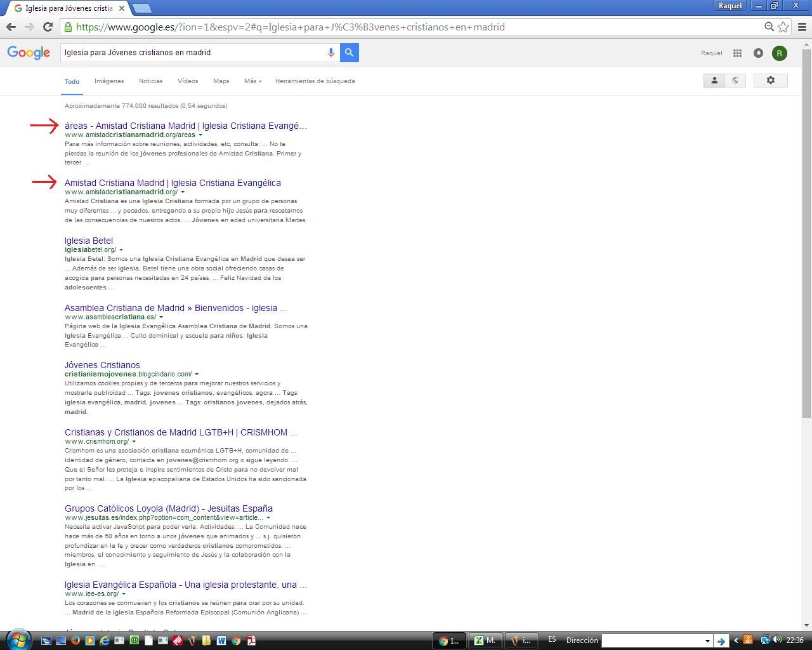The width and height of the screenshot is (812, 650).
Task: Open the volume control in system tray
Action: tap(777, 640)
